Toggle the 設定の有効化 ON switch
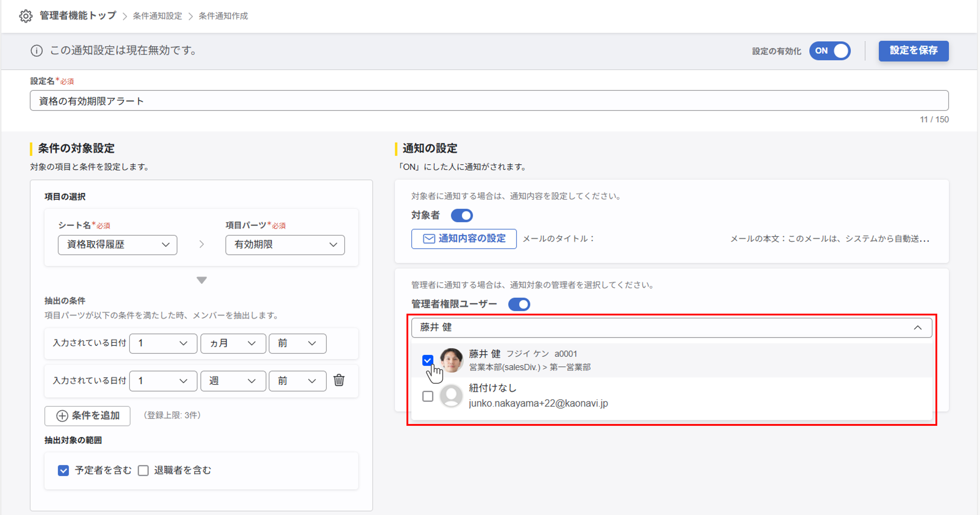Viewport: 980px width, 515px height. [x=830, y=51]
